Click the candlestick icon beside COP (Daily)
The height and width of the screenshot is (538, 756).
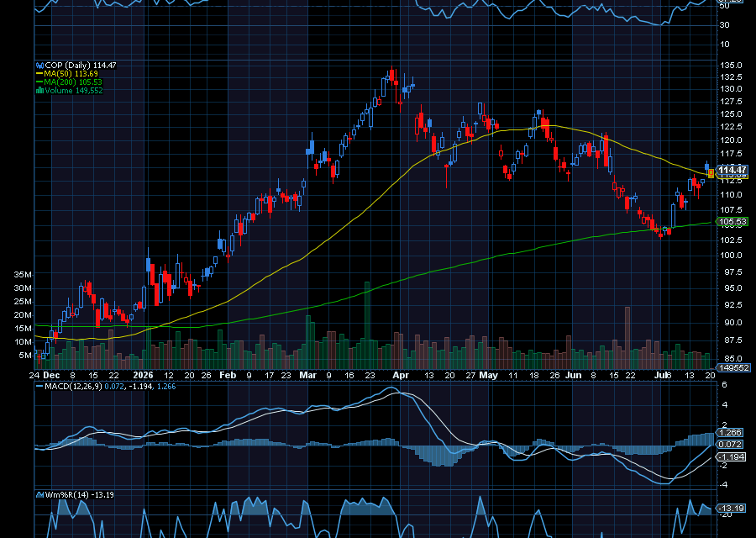click(x=40, y=65)
